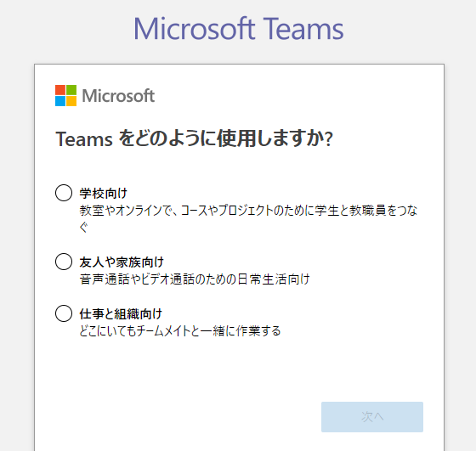
Task: Select the 仕事と組織向け radio button
Action: click(x=64, y=313)
